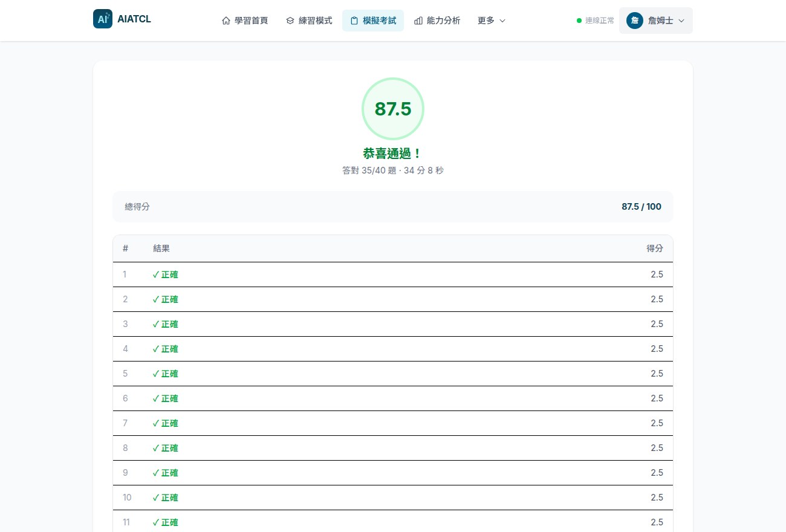Click the 正確 result in row 5
Viewport: 786px width, 532px height.
click(x=166, y=374)
